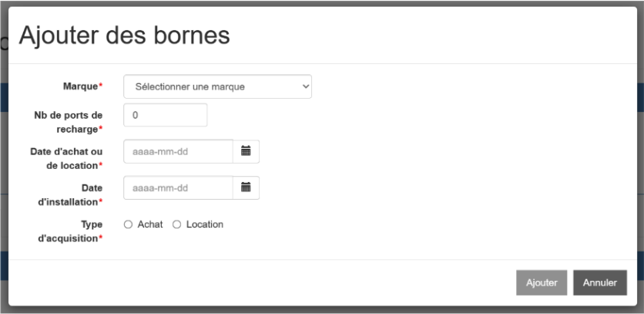Select the Location radio button
The image size is (644, 314).
pos(176,225)
